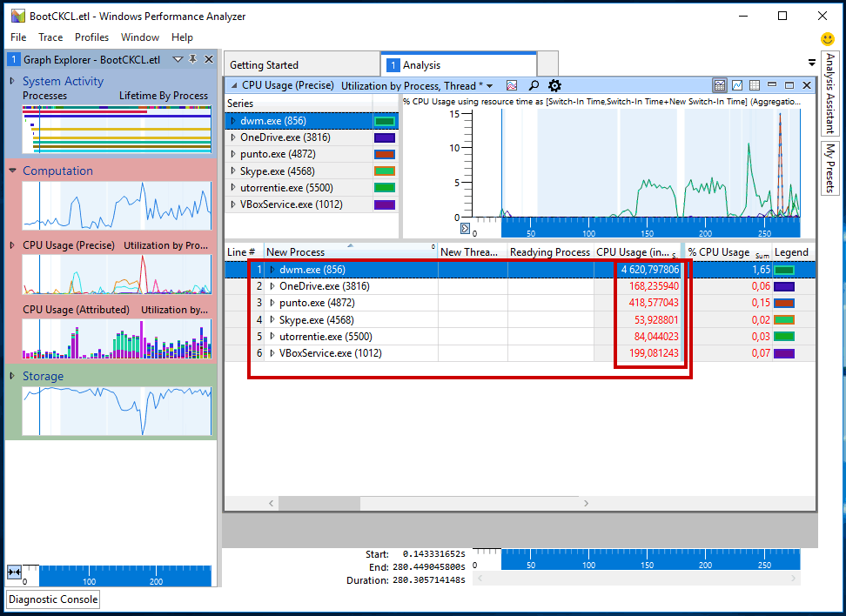Image resolution: width=846 pixels, height=616 pixels.
Task: Expand CPU Usage (Precise) in Graph Explorer
Action: 12,244
